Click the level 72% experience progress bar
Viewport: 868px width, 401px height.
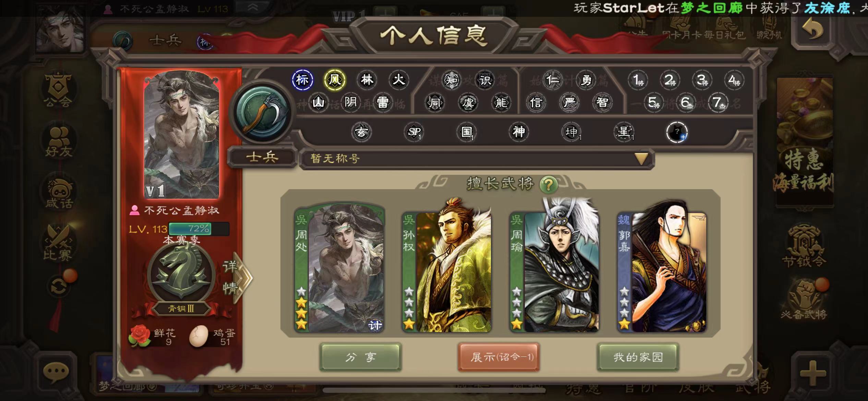coord(199,229)
